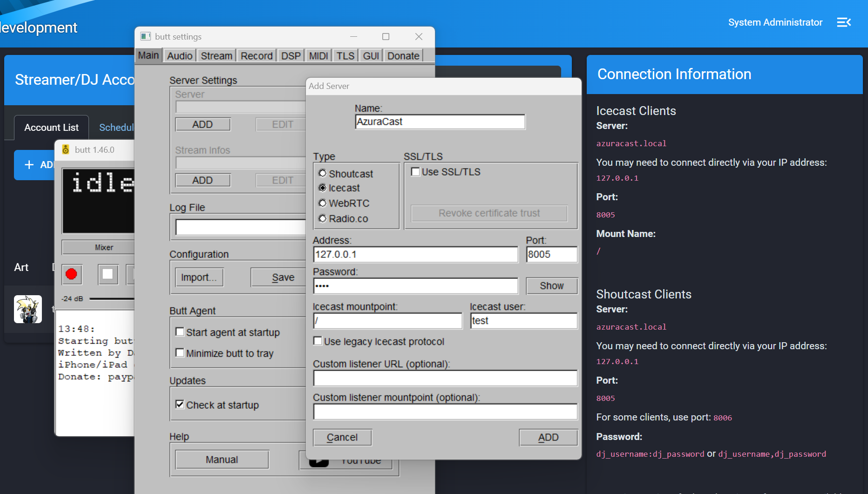Click the Port field showing 8005
Viewport: 868px width, 494px height.
(x=552, y=255)
